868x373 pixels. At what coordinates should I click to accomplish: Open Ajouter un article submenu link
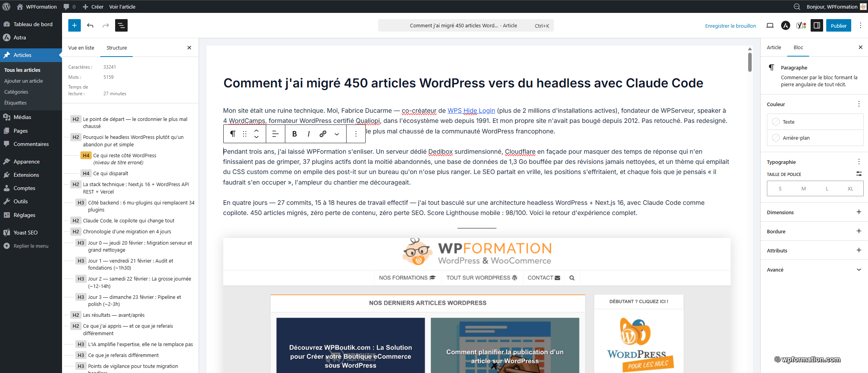pos(23,81)
